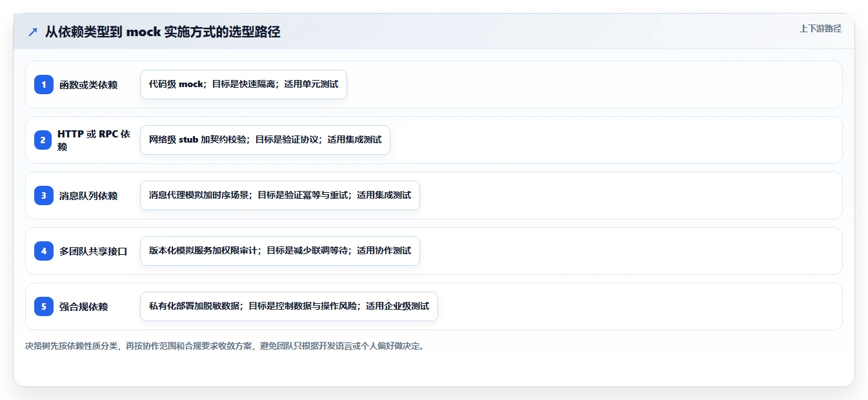Screen dimensions: 868x400
Task: Select step number 2 badge
Action: click(44, 139)
